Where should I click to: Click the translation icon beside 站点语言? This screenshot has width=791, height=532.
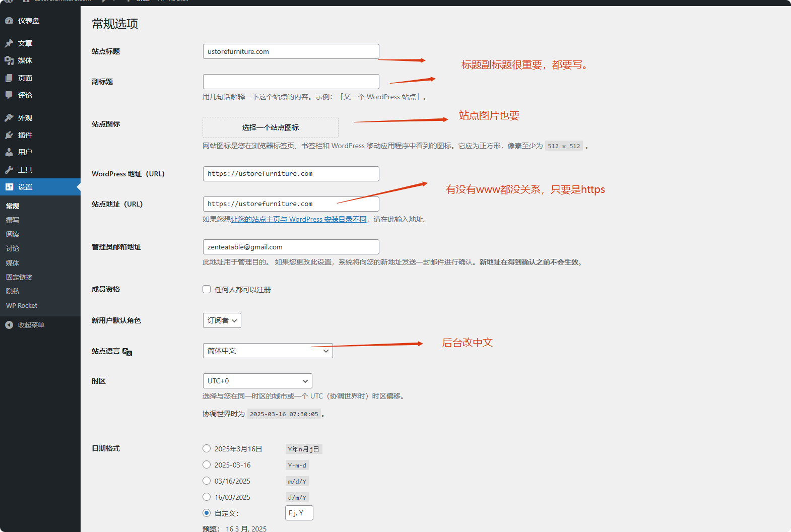pos(127,352)
